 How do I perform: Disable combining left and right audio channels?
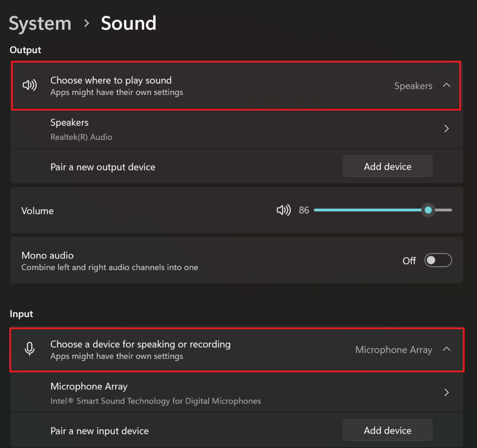pyautogui.click(x=438, y=260)
